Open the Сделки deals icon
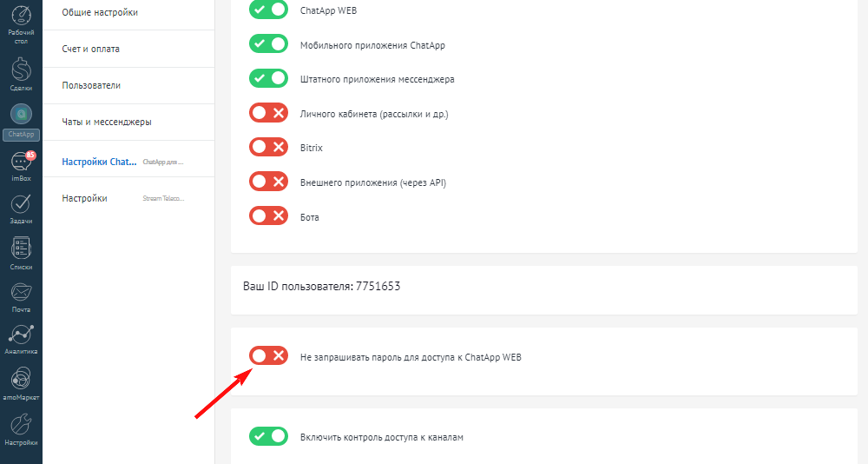 [x=21, y=70]
